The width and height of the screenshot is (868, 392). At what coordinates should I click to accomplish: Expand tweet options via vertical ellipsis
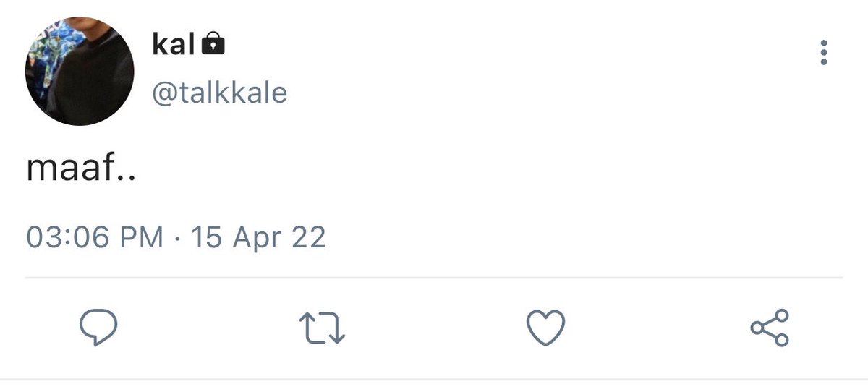coord(823,53)
